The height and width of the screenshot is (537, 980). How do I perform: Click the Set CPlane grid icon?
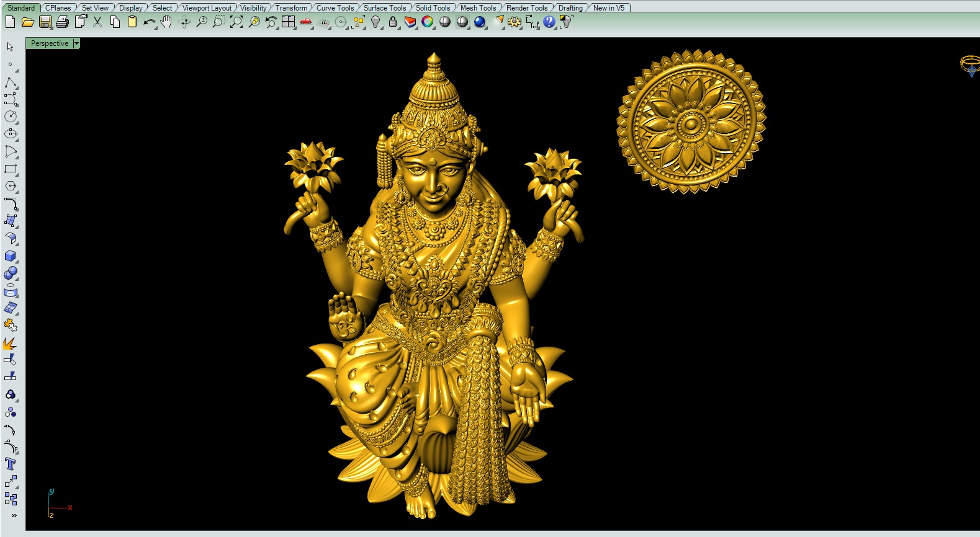pyautogui.click(x=323, y=22)
